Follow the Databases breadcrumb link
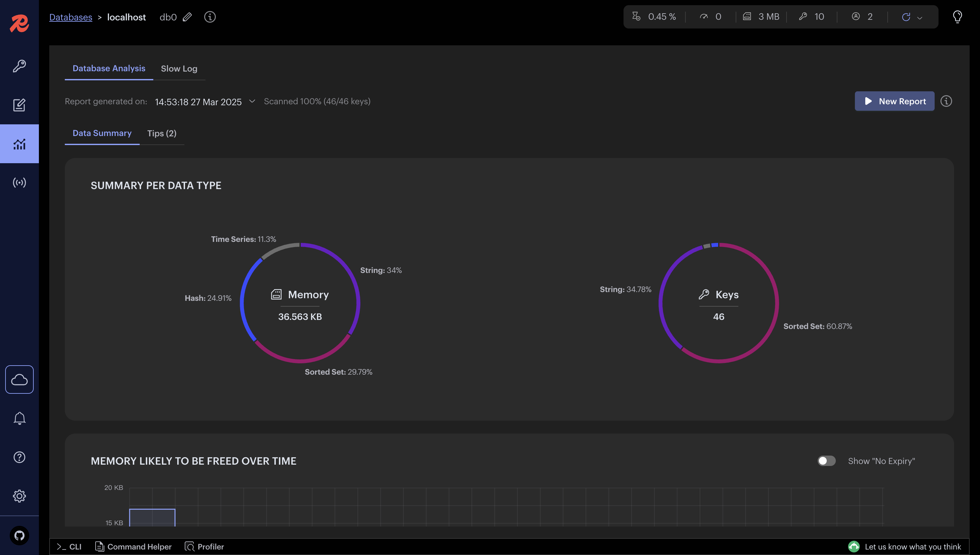 71,17
